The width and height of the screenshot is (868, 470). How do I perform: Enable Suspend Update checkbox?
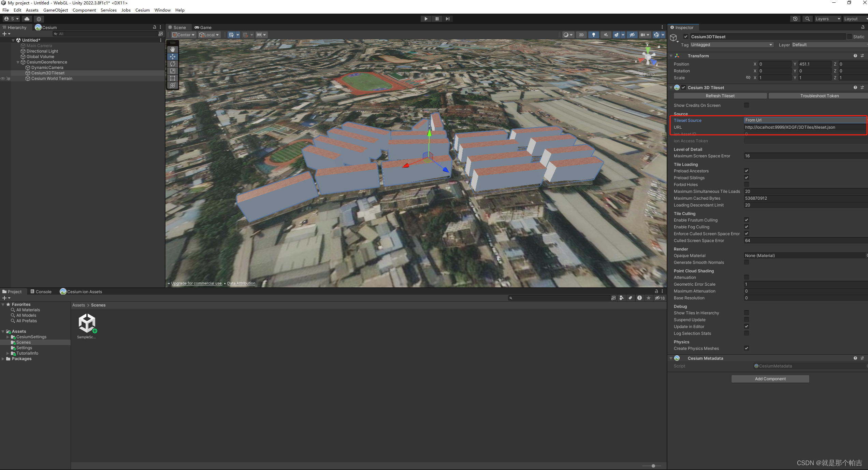(747, 319)
